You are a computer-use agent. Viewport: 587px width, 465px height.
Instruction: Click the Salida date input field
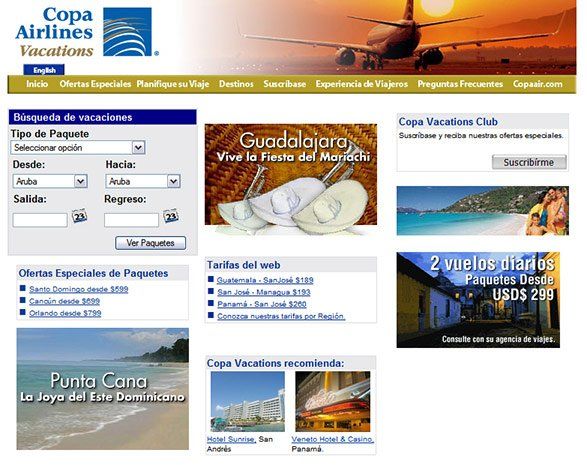click(40, 220)
